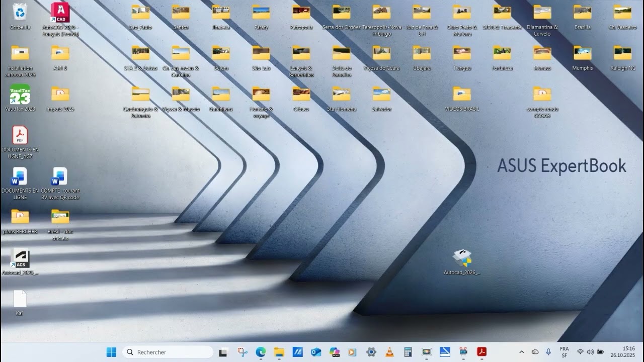This screenshot has height=362, width=644.
Task: Open the Corbeille recycle bin
Action: click(20, 16)
